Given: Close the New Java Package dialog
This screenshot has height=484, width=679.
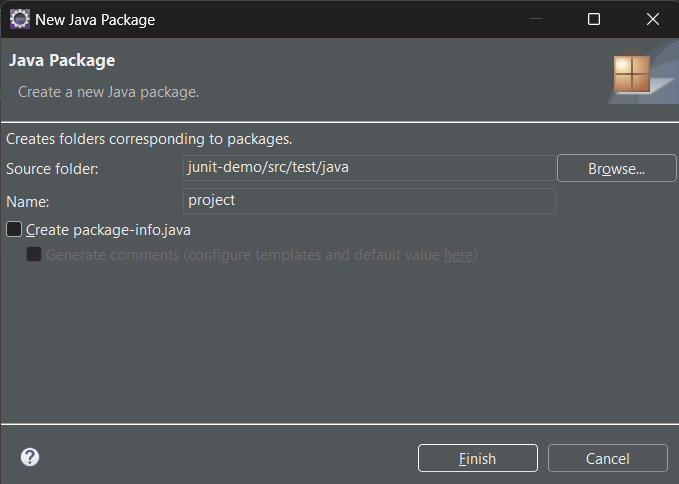Looking at the screenshot, I should coord(653,19).
